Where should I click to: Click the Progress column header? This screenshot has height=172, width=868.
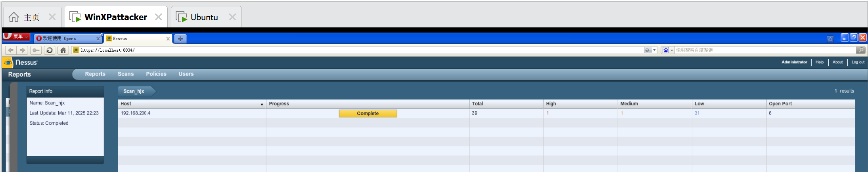click(x=368, y=104)
